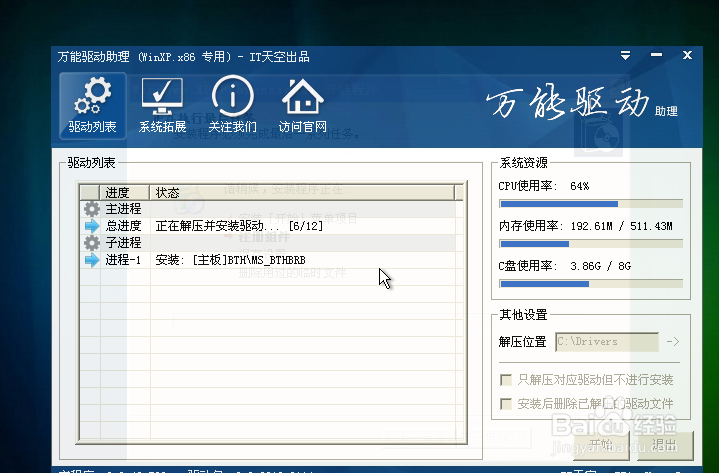Switch to the 系统拓展 tab
The height and width of the screenshot is (473, 719).
[162, 106]
